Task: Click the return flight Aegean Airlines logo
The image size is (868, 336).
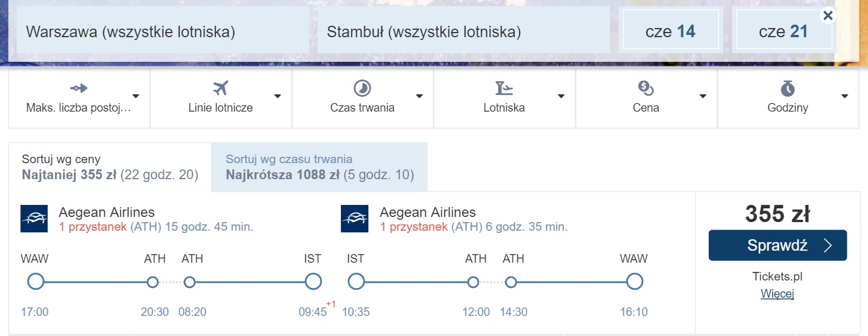Action: pyautogui.click(x=355, y=219)
